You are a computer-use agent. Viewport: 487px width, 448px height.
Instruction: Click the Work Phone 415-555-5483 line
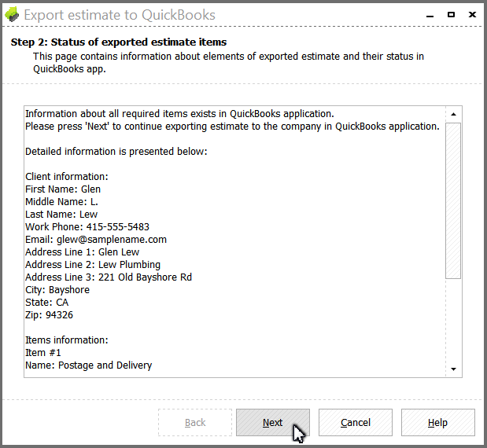click(x=87, y=227)
